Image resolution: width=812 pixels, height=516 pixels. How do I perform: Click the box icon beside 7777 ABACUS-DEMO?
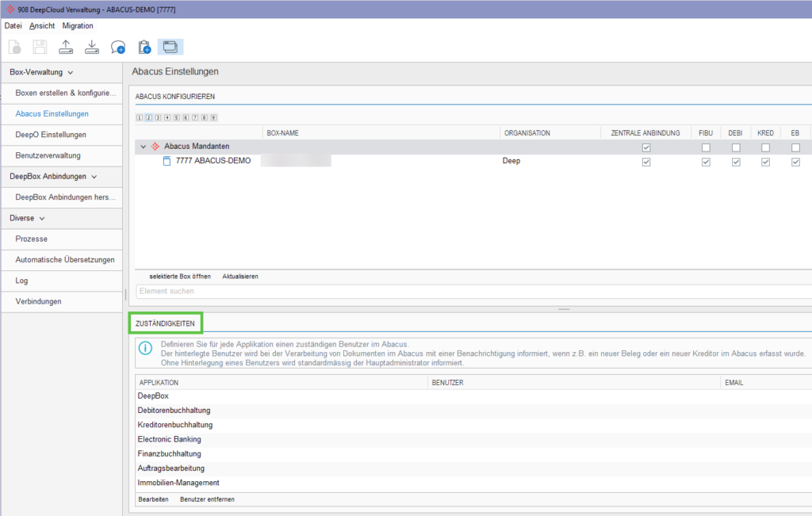point(167,161)
